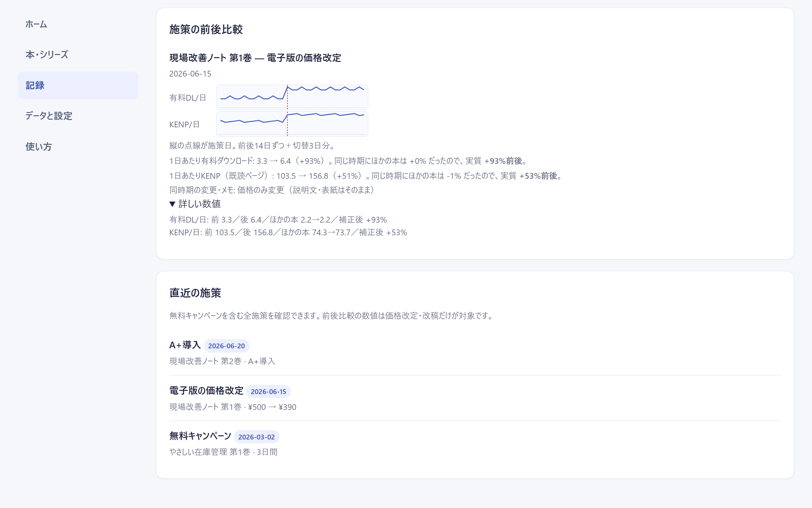Image resolution: width=812 pixels, height=508 pixels.
Task: Click the KENP/日: 前 103.5／後 156.8 detail row
Action: 288,232
